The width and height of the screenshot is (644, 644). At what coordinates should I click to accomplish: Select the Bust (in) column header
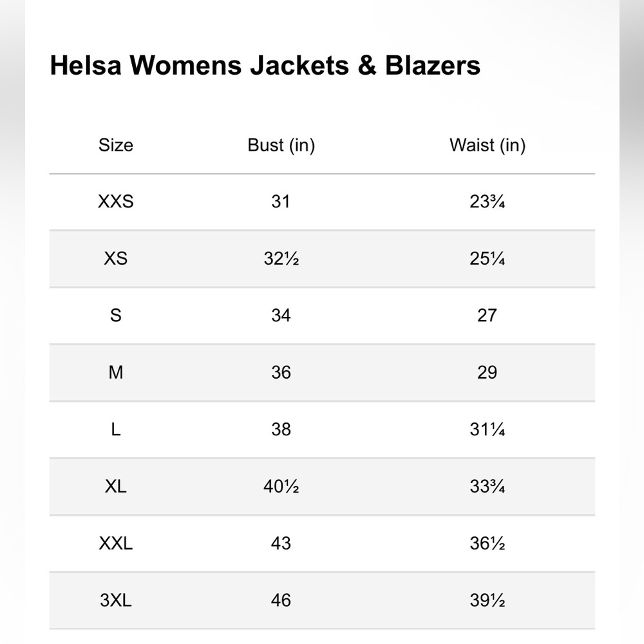click(281, 146)
